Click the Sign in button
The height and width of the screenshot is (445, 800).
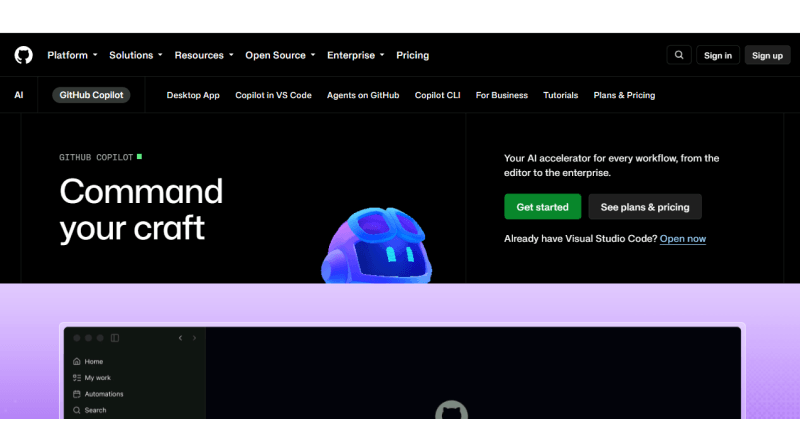(718, 55)
